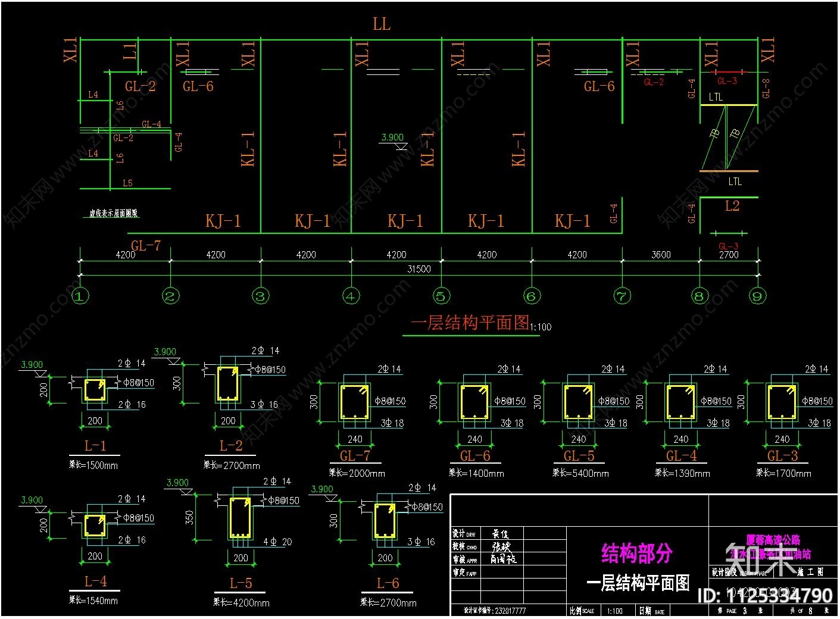Screen dimensions: 840x619
Task: Click the L2 beam label near axis 8
Action: 732,206
